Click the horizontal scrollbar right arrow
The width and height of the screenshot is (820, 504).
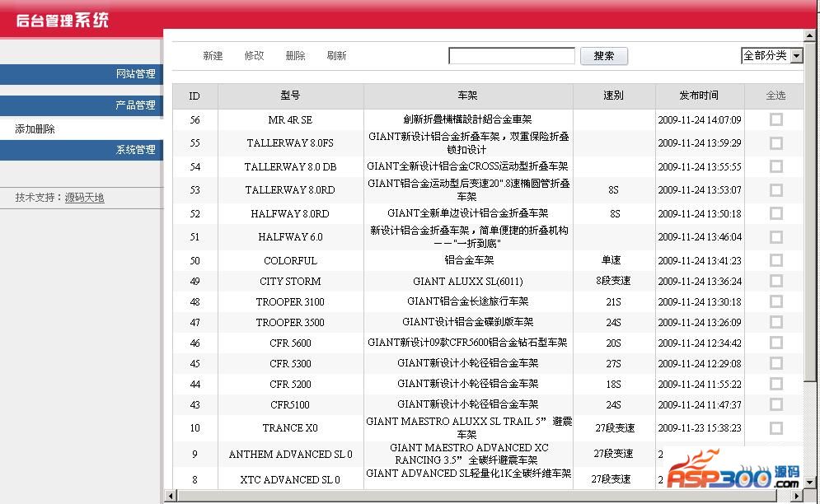[797, 495]
